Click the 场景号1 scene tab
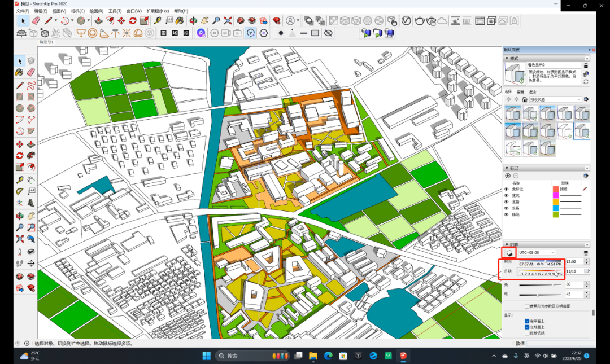The image size is (610, 364). coord(46,42)
